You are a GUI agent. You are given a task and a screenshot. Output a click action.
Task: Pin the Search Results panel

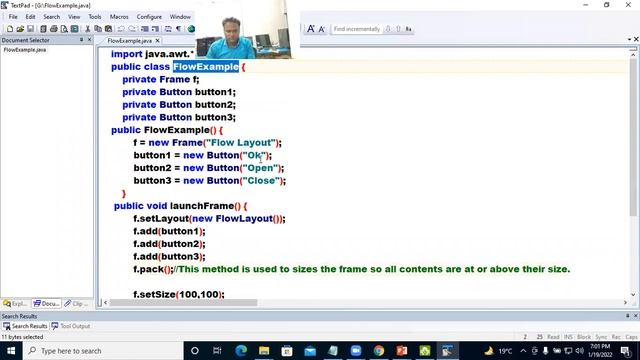[628, 316]
